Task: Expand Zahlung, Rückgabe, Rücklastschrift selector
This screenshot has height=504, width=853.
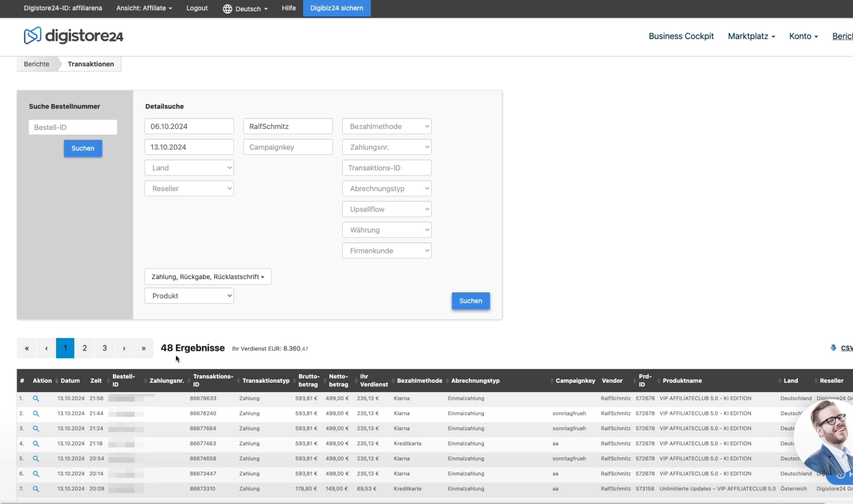Action: click(x=208, y=277)
